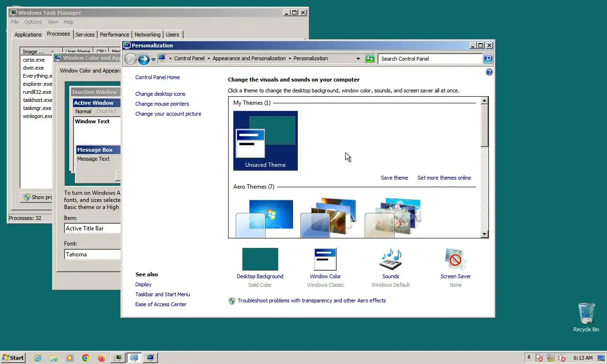
Task: Open the Control Panel Home link
Action: (x=157, y=77)
